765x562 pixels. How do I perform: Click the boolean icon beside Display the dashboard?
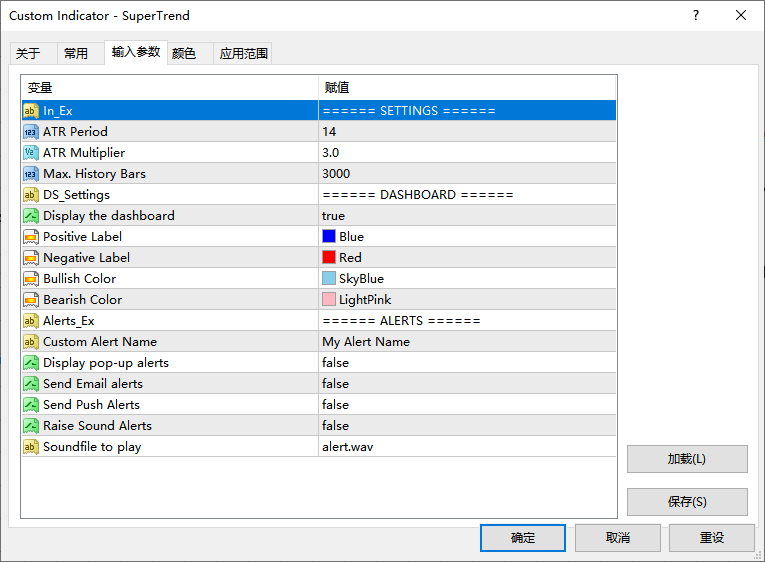[x=31, y=216]
